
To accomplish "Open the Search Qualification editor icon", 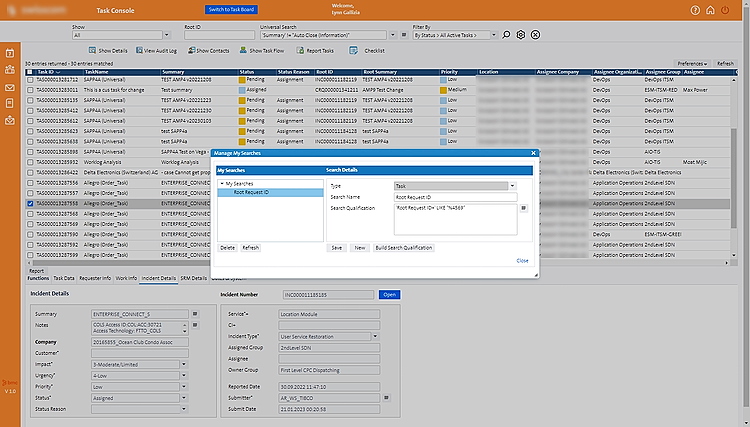I will point(523,208).
